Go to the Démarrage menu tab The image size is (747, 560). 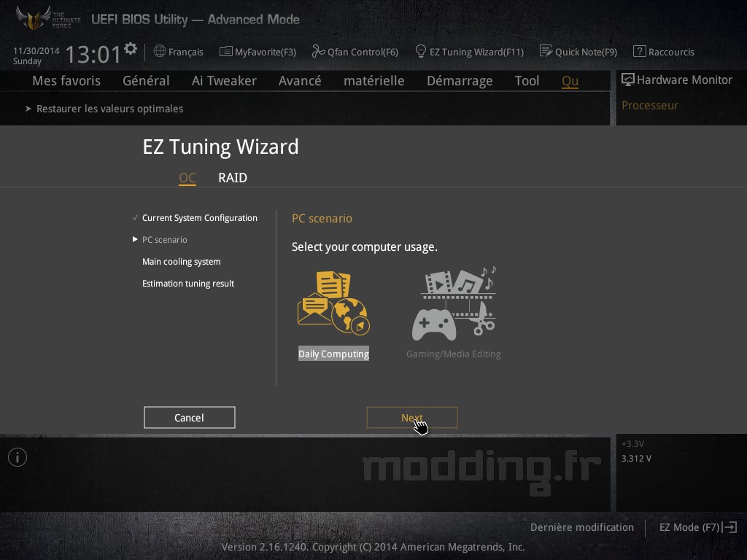coord(460,81)
